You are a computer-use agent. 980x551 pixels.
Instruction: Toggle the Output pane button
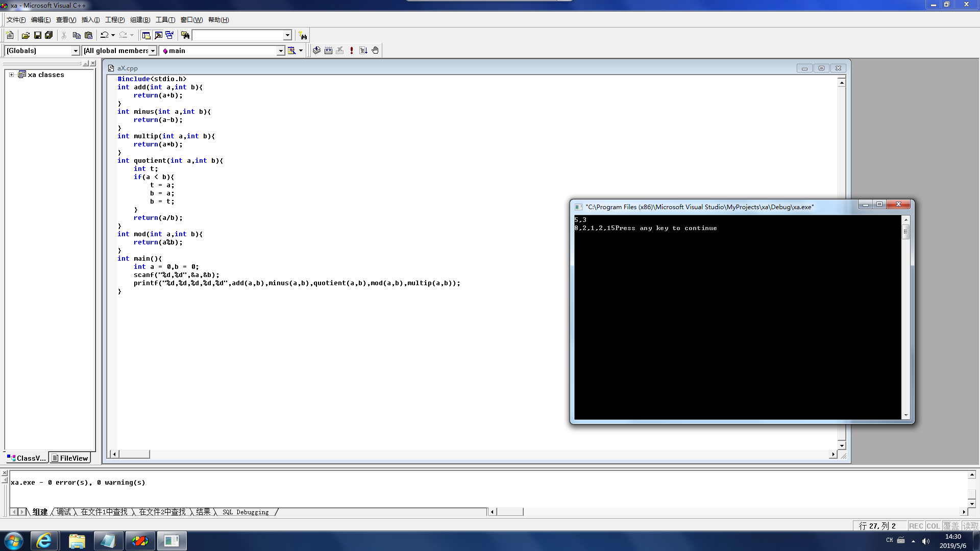[158, 35]
